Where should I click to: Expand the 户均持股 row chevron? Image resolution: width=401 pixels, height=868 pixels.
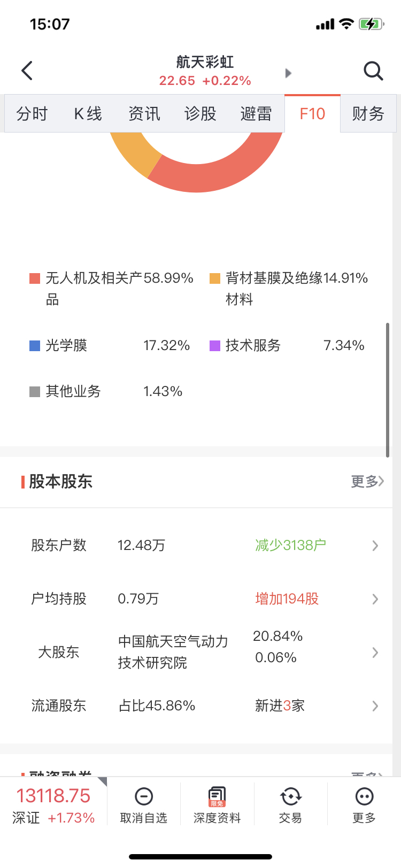click(x=375, y=599)
